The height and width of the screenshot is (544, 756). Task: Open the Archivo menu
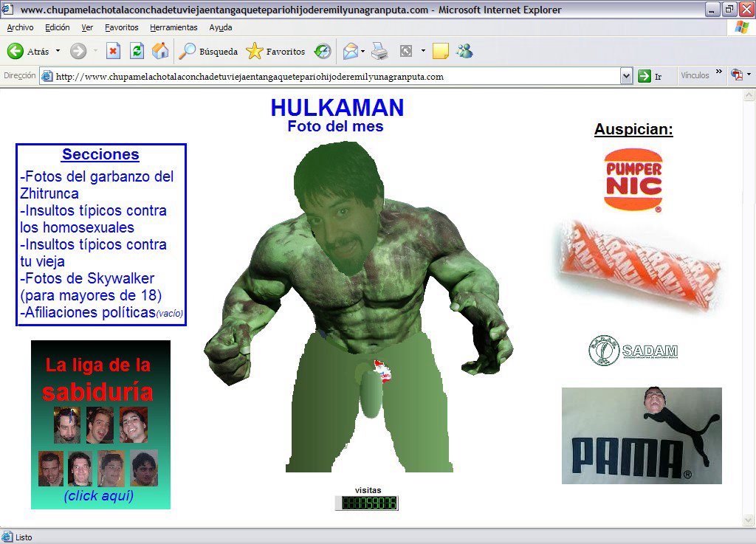pos(20,27)
